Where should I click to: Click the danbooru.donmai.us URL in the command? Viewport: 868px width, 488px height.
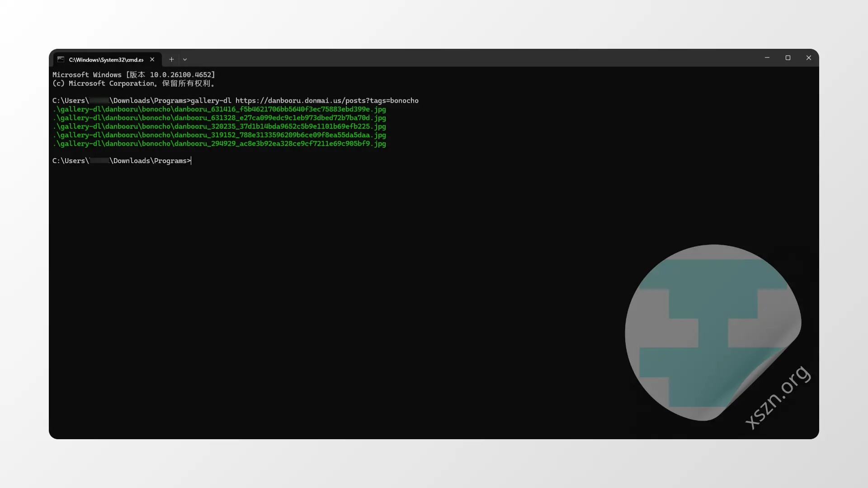[x=327, y=101]
